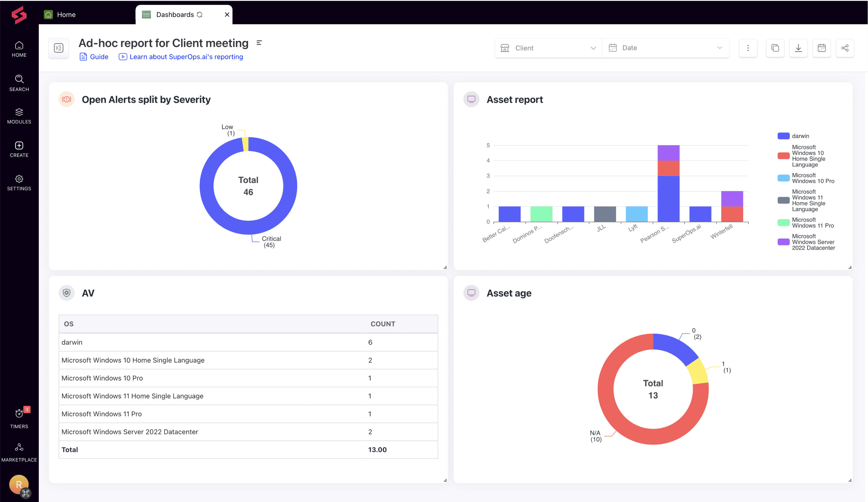This screenshot has height=502, width=868.
Task: Select the Dashboards tab
Action: [x=175, y=14]
